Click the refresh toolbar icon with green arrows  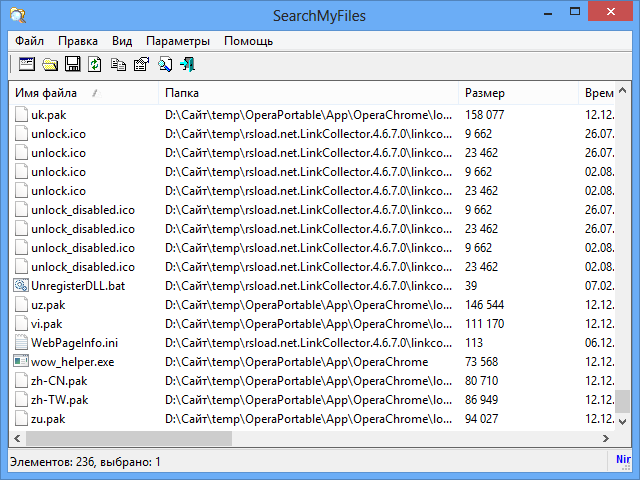[x=95, y=64]
